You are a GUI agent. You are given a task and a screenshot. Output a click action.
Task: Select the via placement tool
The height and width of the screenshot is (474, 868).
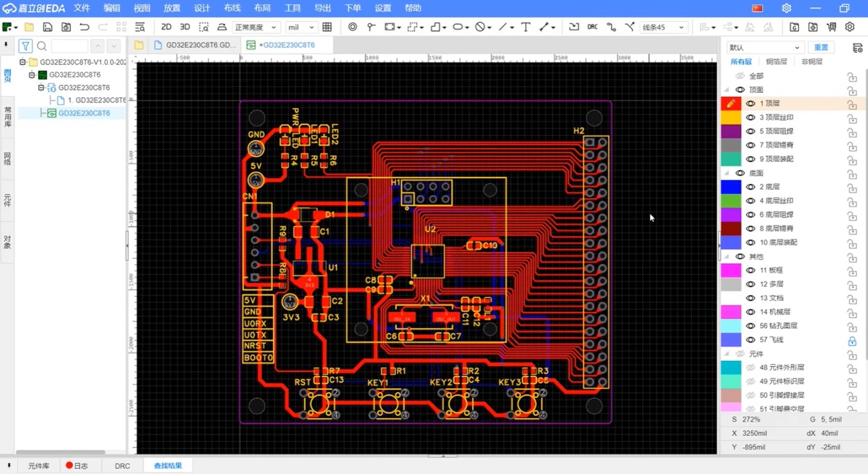point(353,27)
